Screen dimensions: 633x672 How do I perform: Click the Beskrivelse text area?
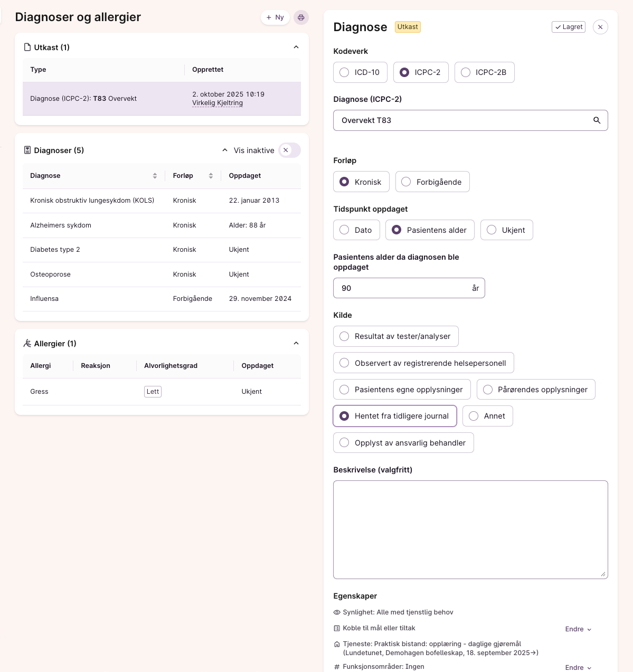[470, 529]
